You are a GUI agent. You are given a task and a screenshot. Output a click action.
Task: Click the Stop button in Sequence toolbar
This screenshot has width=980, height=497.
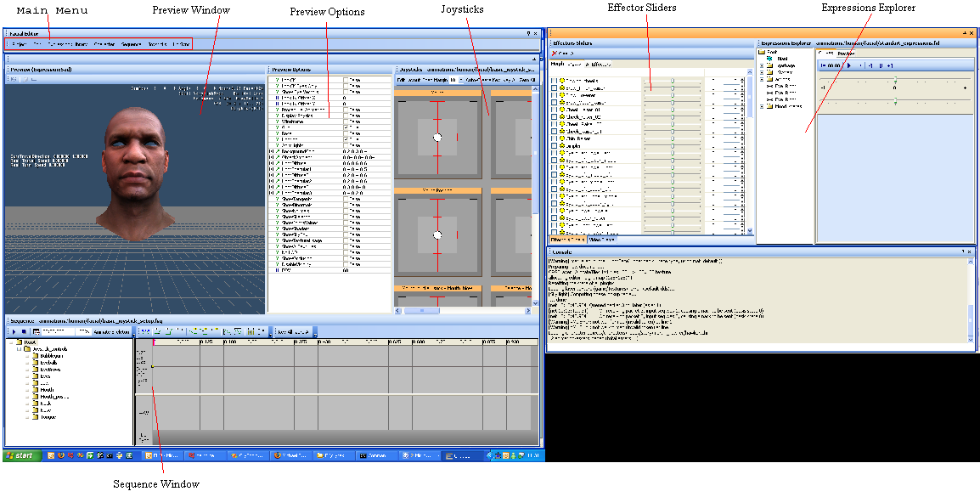click(24, 331)
